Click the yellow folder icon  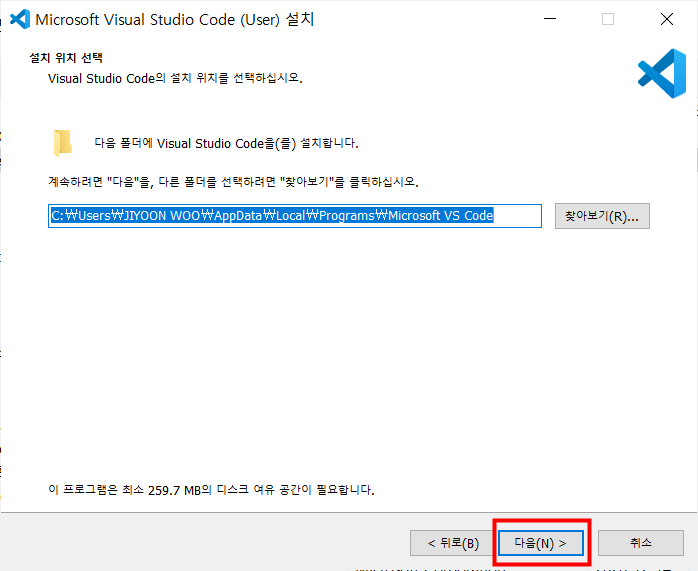tap(63, 143)
